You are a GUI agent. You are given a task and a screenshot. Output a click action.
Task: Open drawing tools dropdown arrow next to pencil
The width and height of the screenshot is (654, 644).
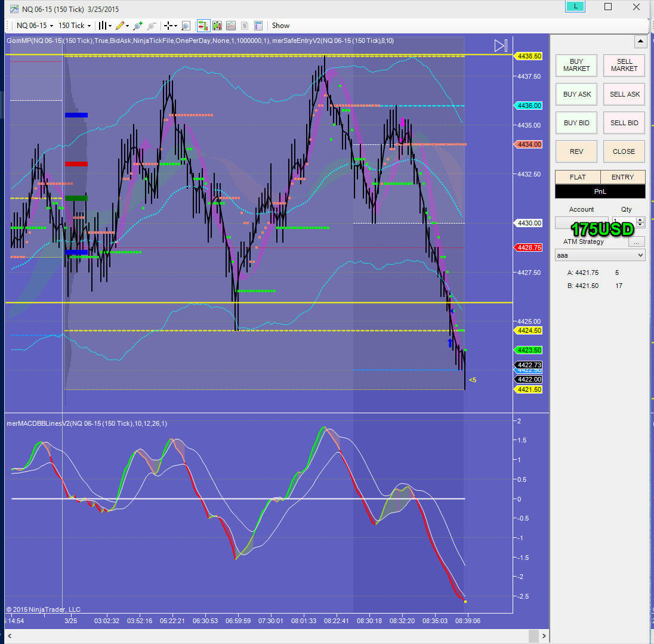click(x=127, y=26)
